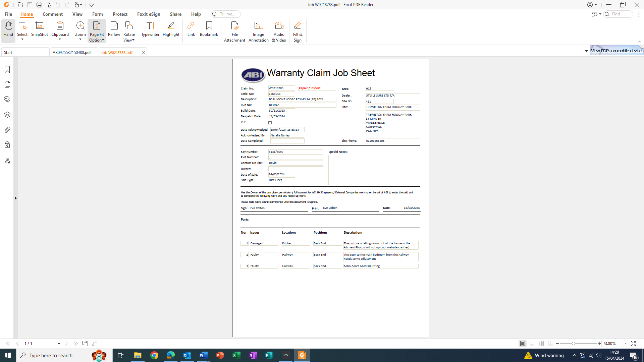Click View PDFs on mobile devices banner
This screenshot has height=362, width=644.
[616, 51]
